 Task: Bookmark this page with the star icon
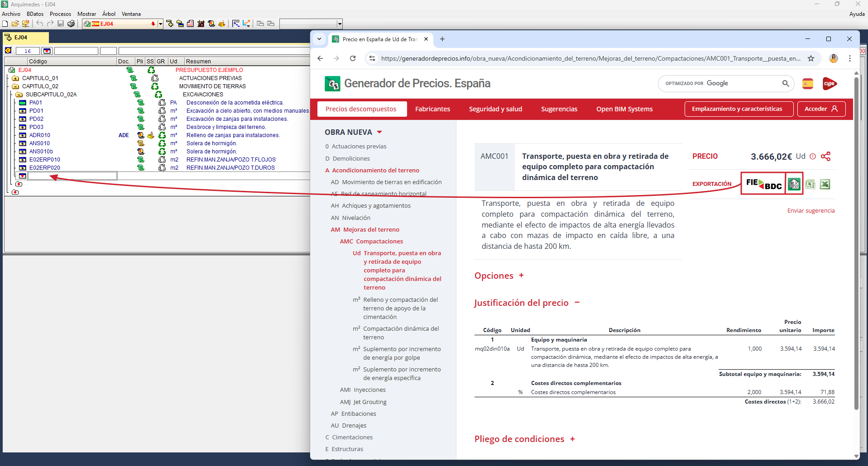coord(811,58)
